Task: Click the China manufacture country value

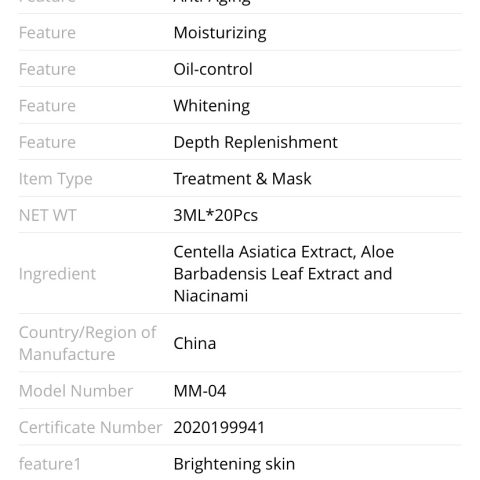Action: click(x=195, y=343)
